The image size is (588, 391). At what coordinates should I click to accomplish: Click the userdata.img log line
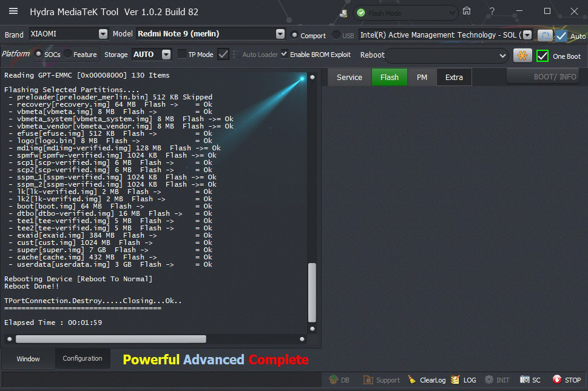[x=110, y=264]
